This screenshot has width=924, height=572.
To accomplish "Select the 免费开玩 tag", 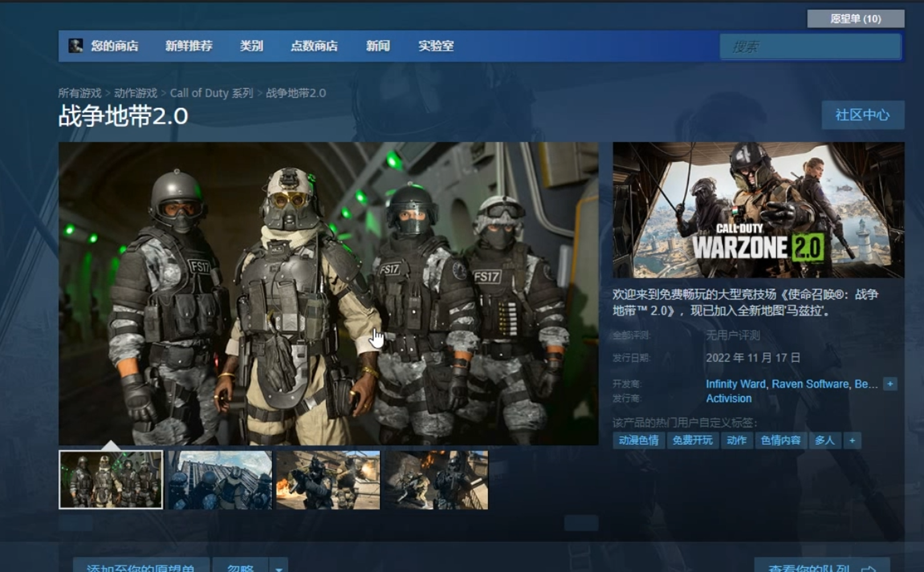I will 692,440.
